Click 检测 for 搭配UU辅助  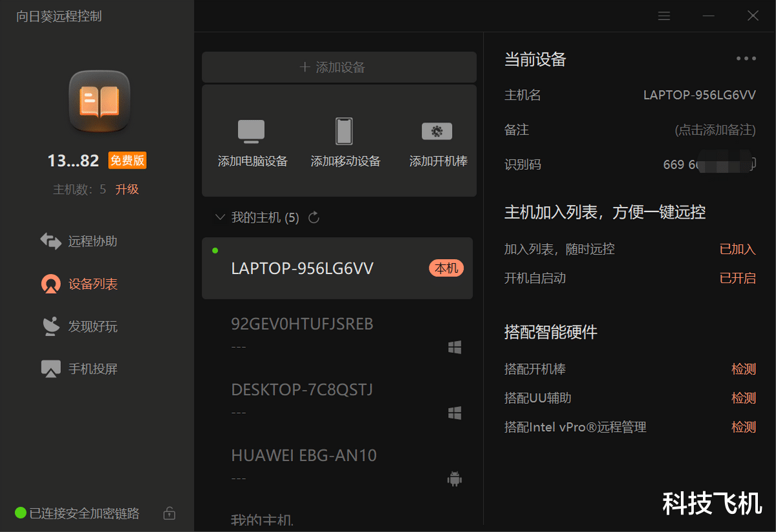point(744,398)
